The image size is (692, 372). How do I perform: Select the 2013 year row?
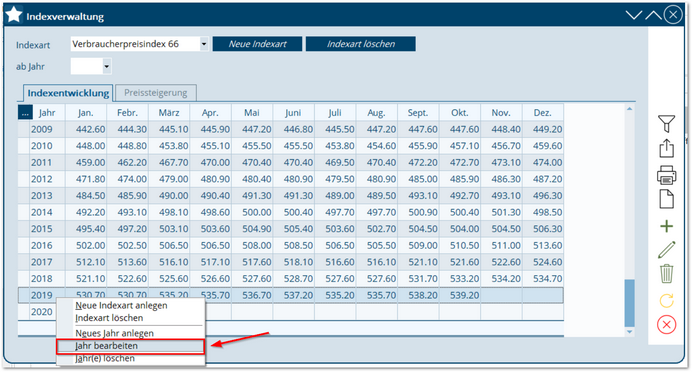click(291, 195)
